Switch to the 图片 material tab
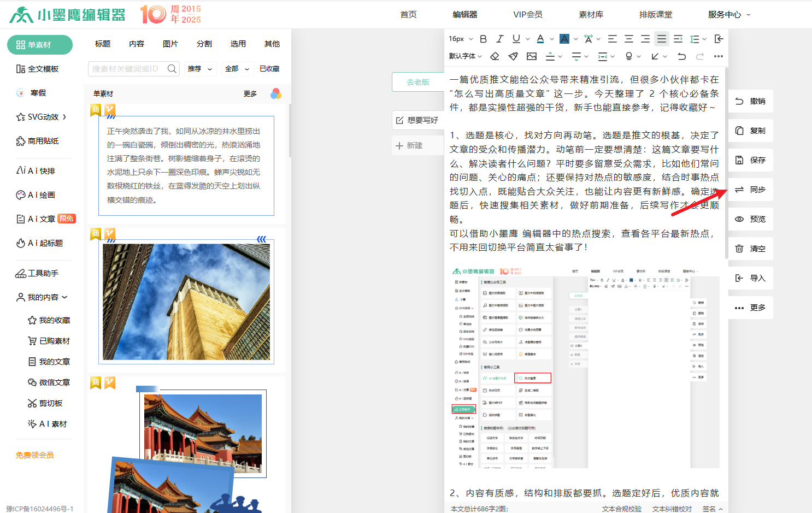The height and width of the screenshot is (513, 812). [170, 44]
